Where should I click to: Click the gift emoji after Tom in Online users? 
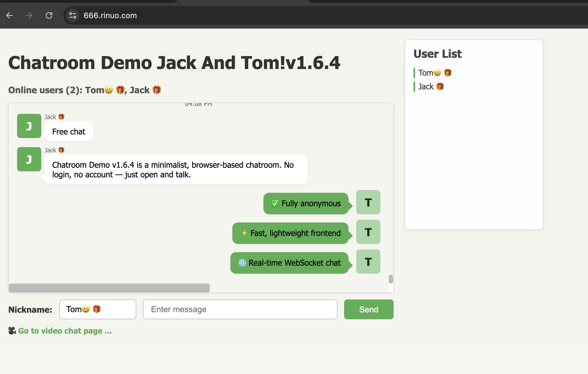(120, 90)
